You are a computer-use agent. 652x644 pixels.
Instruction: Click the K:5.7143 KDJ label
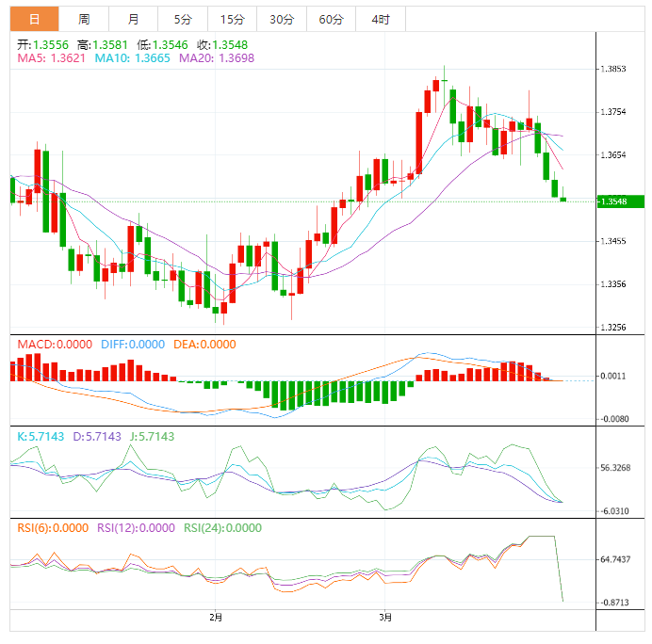(x=41, y=437)
